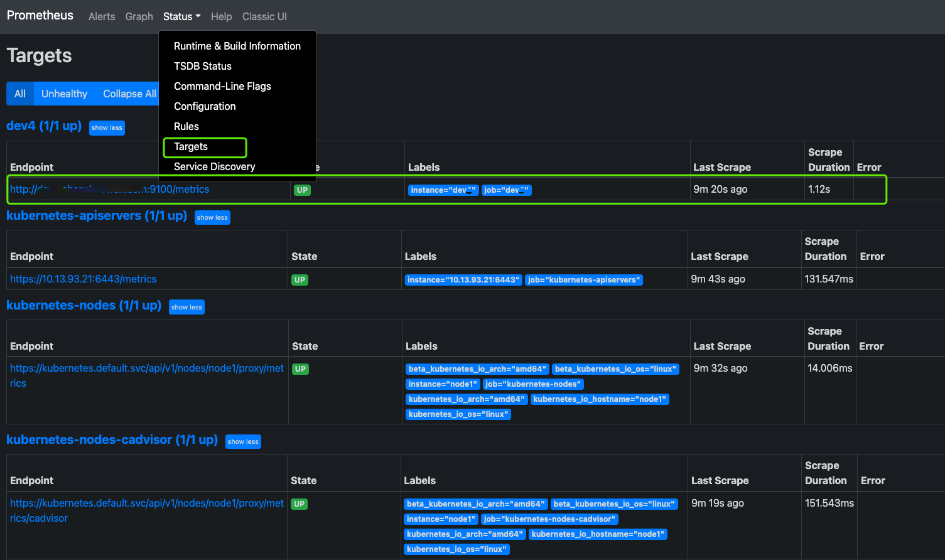This screenshot has width=945, height=560.
Task: Click beta_kubernetes_io_arch badge in kubernetes-nodes row
Action: coord(478,369)
